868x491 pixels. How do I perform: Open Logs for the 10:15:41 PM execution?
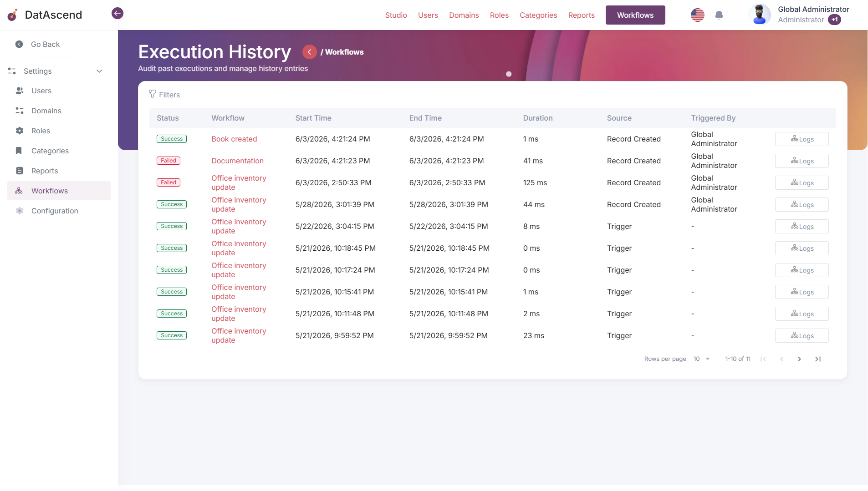802,292
